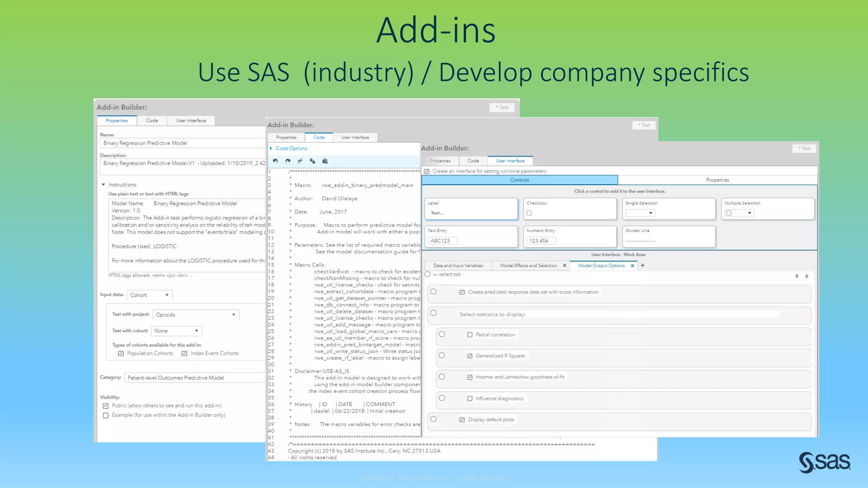Click Test button in middle Add-in Builder
Image resolution: width=868 pixels, height=488 pixels.
(644, 125)
